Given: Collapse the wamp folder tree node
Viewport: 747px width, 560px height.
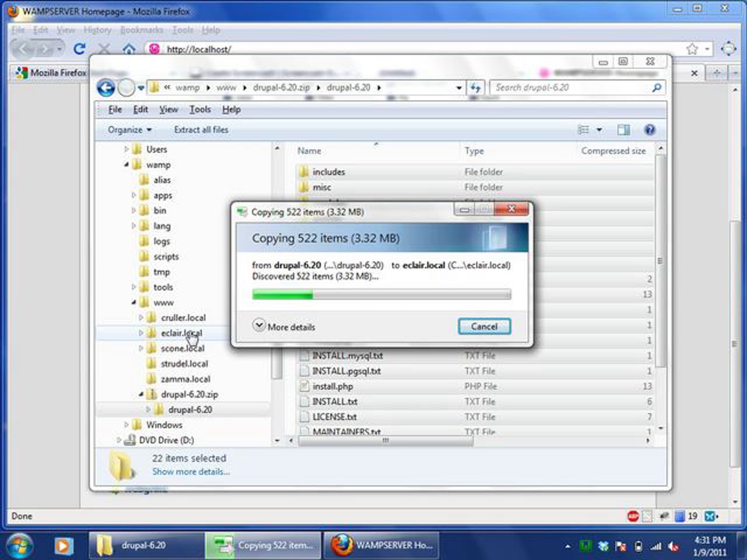Looking at the screenshot, I should tap(127, 165).
